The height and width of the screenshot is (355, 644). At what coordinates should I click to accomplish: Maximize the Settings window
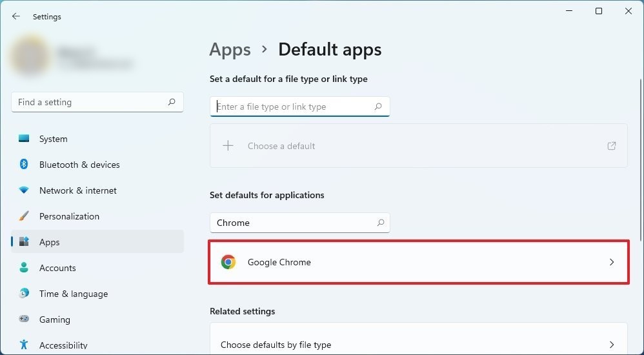[x=599, y=11]
